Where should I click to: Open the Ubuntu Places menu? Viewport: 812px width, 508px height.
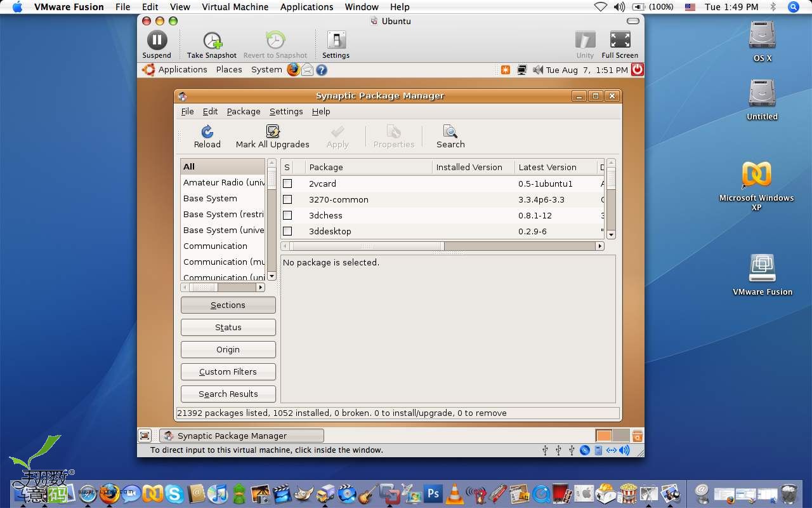[x=228, y=70]
